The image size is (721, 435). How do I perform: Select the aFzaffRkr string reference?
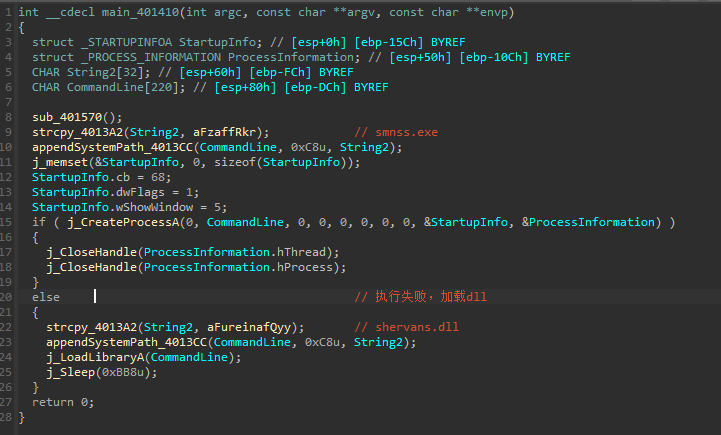point(224,132)
